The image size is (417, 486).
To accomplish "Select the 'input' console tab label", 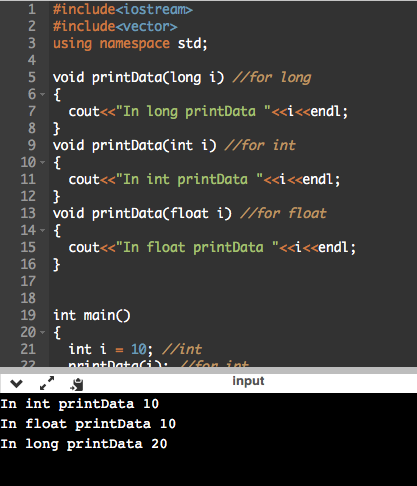I will 248,381.
